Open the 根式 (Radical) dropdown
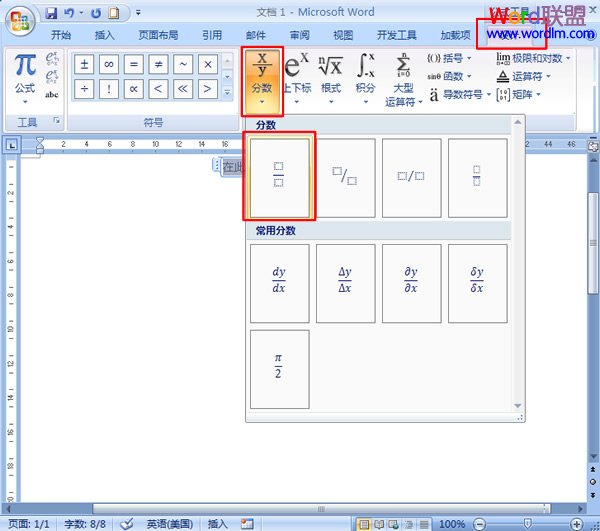The width and height of the screenshot is (600, 531). point(330,75)
